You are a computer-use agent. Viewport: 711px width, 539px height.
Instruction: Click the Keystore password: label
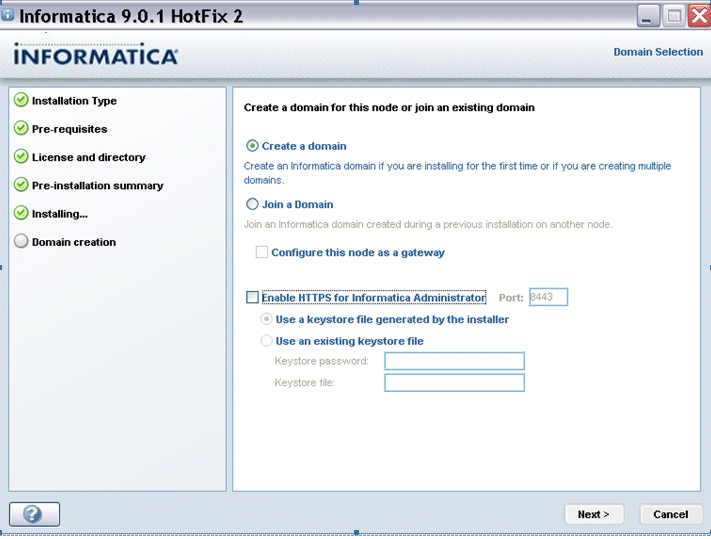321,361
